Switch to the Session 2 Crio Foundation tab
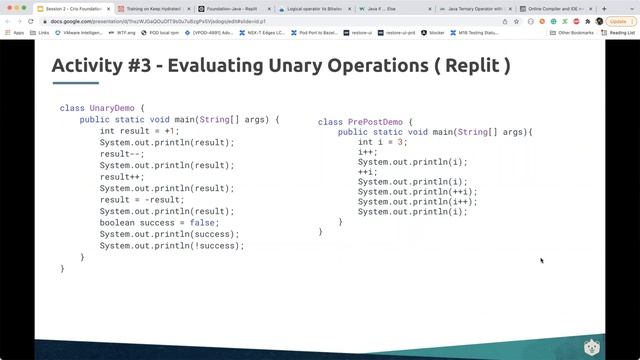 tap(72, 9)
